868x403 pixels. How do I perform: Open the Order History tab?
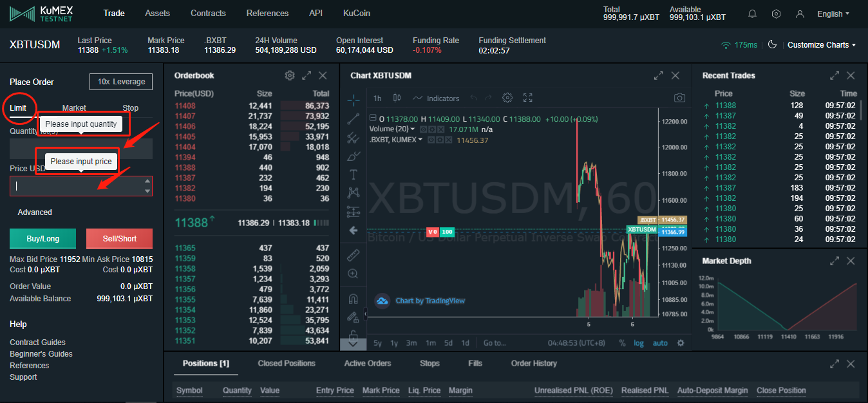point(534,364)
